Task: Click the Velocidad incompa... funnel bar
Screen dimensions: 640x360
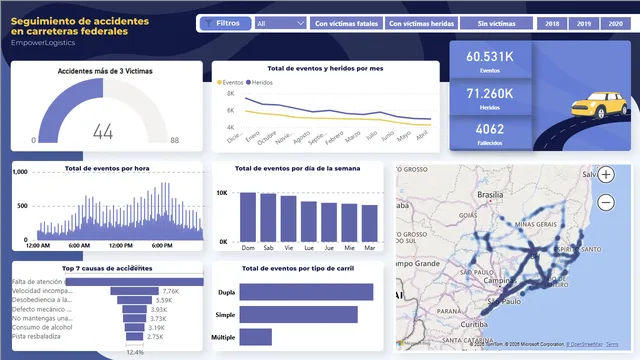Action: pyautogui.click(x=134, y=291)
